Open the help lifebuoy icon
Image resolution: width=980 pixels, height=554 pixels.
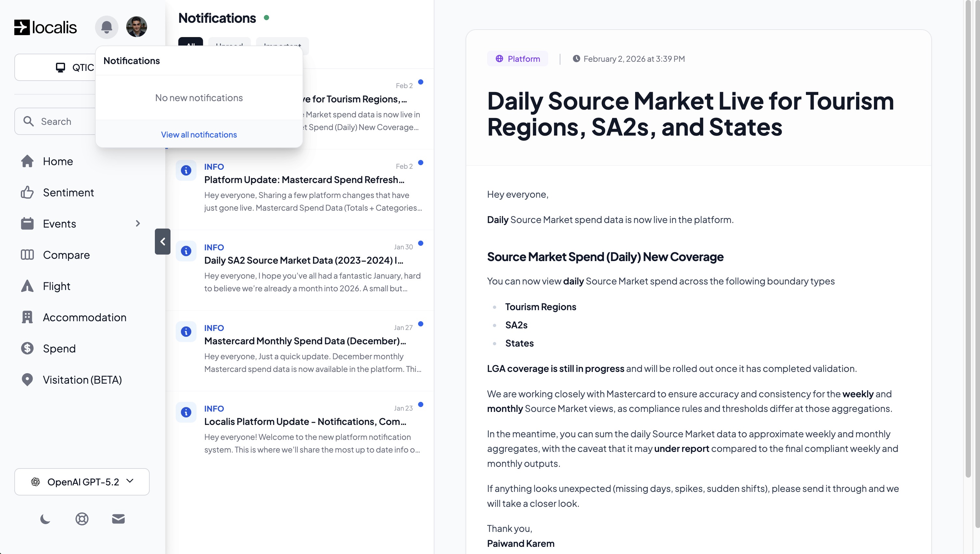[x=82, y=519]
